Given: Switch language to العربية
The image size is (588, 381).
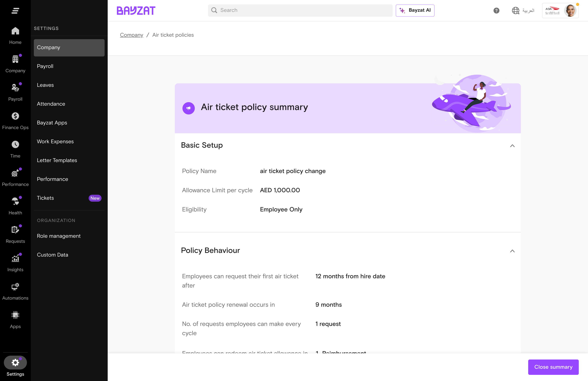Looking at the screenshot, I should [528, 10].
